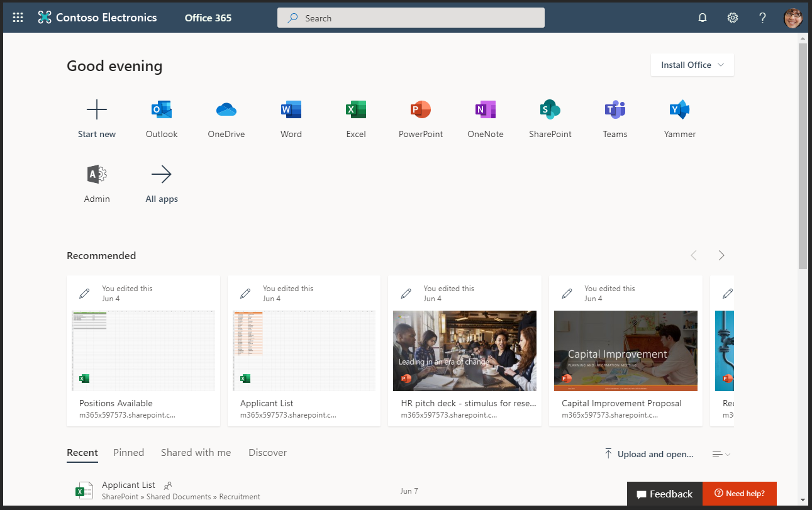Click the shared people icon next to Applicant List

click(x=168, y=485)
